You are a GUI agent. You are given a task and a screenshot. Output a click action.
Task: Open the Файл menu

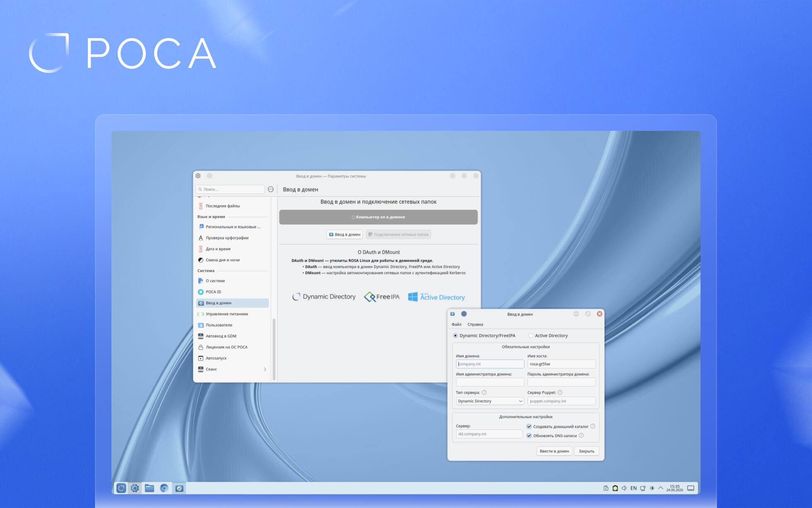point(457,324)
